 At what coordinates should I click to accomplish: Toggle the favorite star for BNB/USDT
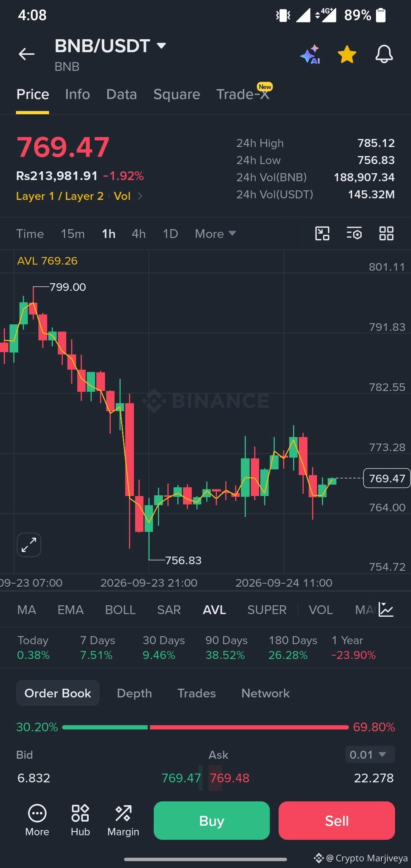pyautogui.click(x=347, y=54)
